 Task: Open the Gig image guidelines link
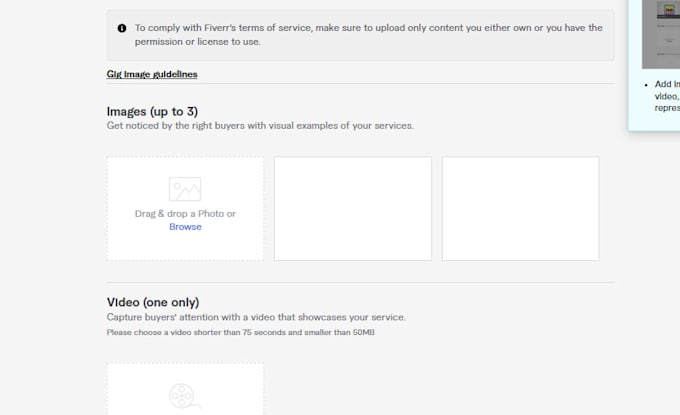coord(152,74)
